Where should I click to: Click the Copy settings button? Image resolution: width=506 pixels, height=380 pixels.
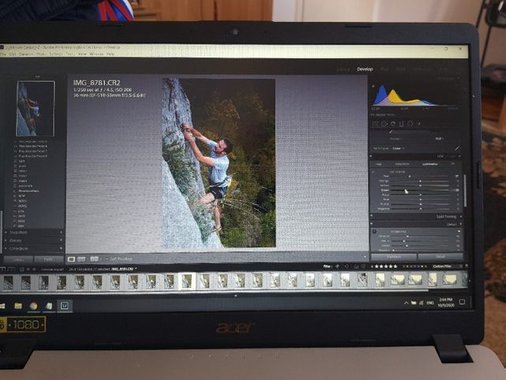(19, 259)
